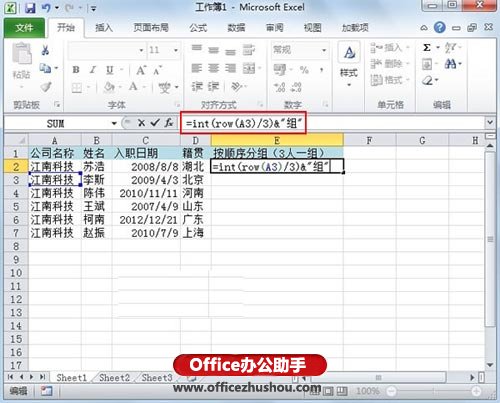Open Customize Quick Access Toolbar dropdown
The height and width of the screenshot is (403, 500).
pos(94,9)
